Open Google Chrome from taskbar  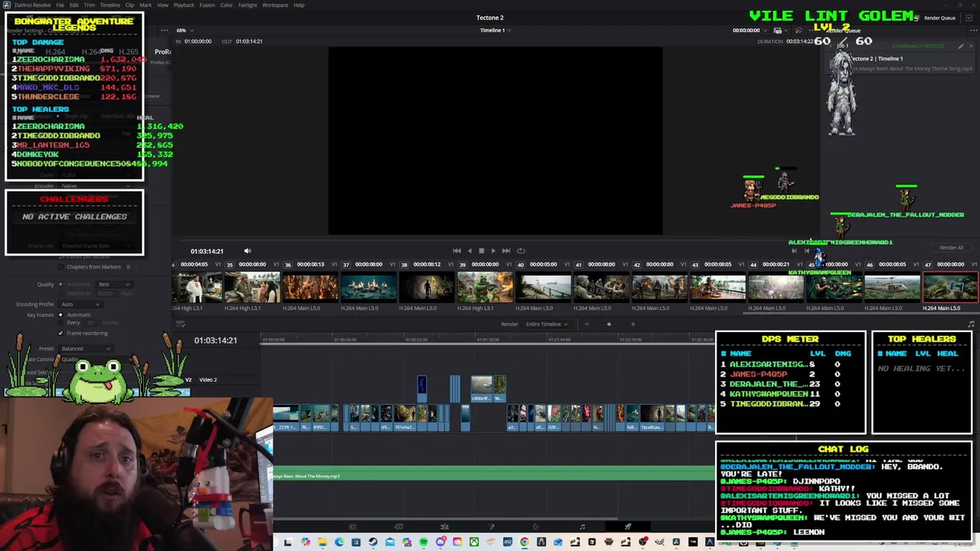524,543
